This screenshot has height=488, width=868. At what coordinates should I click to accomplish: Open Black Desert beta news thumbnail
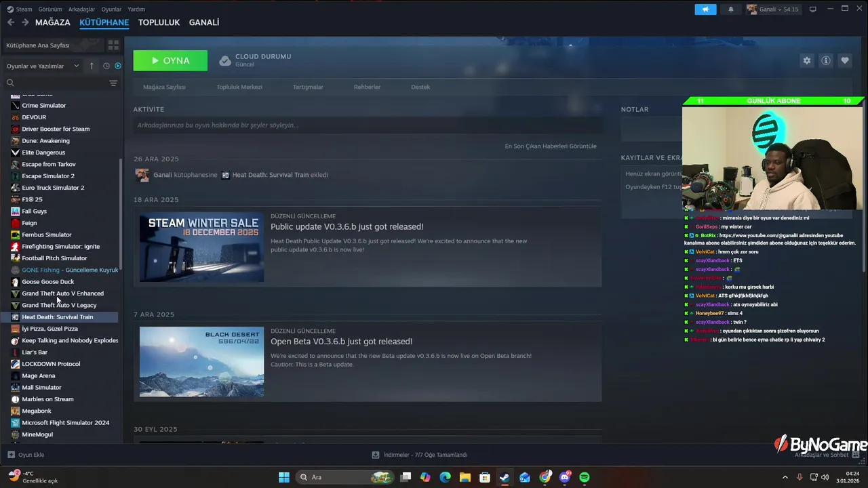pyautogui.click(x=201, y=362)
